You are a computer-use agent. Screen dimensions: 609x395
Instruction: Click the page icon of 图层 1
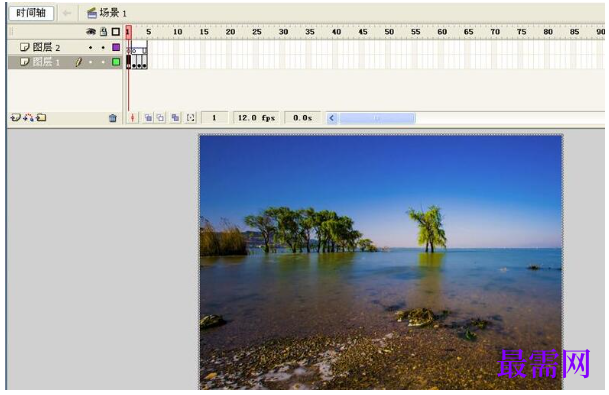pyautogui.click(x=24, y=62)
